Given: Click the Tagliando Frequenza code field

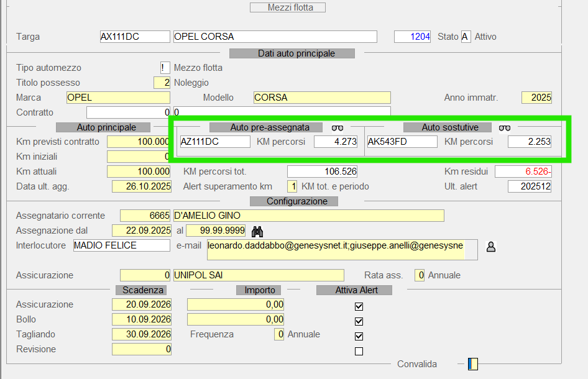Looking at the screenshot, I should tap(279, 334).
